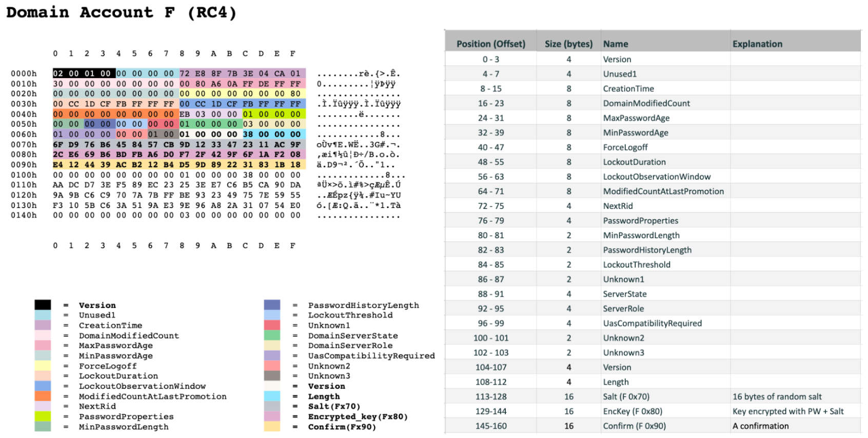Image resolution: width=868 pixels, height=438 pixels.
Task: Click the 'A confirmation' explanation cell
Action: 760,426
